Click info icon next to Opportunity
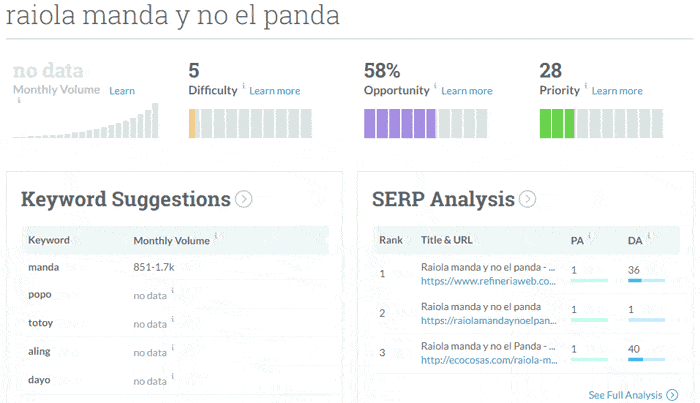The image size is (700, 403). tap(435, 85)
